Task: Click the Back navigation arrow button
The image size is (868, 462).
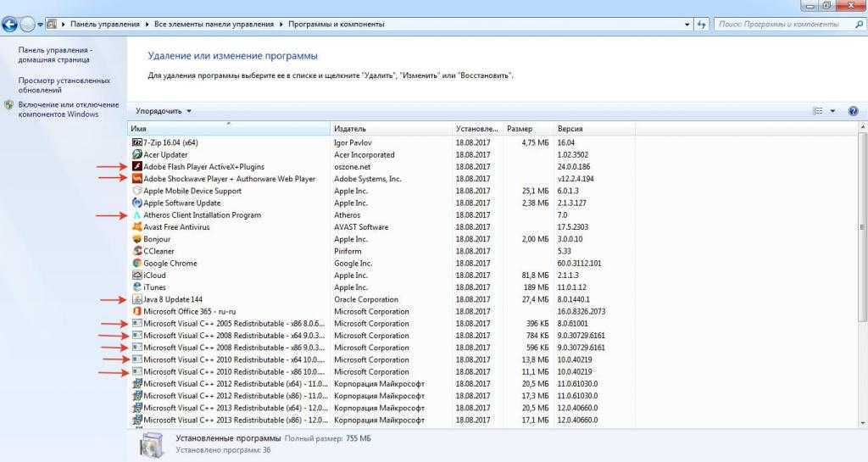Action: (11, 25)
